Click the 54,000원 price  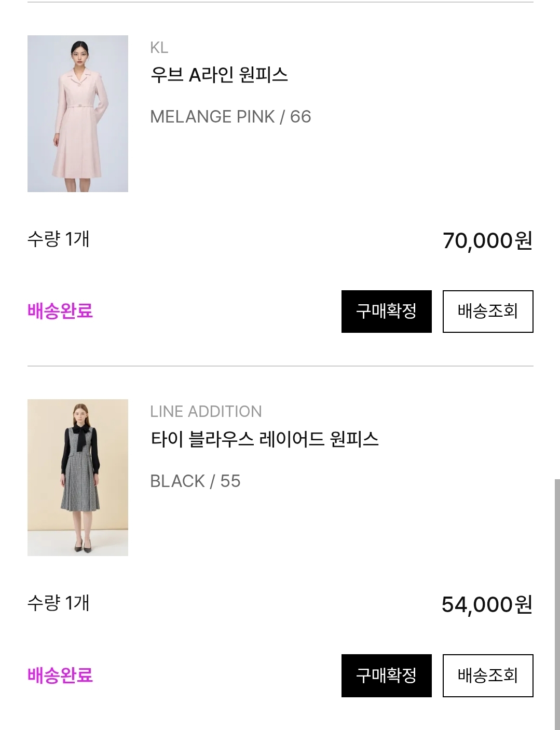pyautogui.click(x=487, y=604)
